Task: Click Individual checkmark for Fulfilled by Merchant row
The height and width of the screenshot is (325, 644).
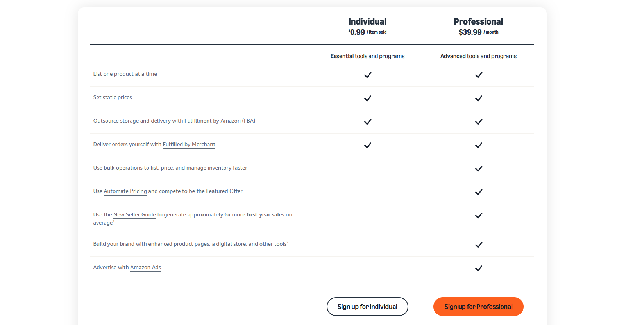Action: coord(367,145)
